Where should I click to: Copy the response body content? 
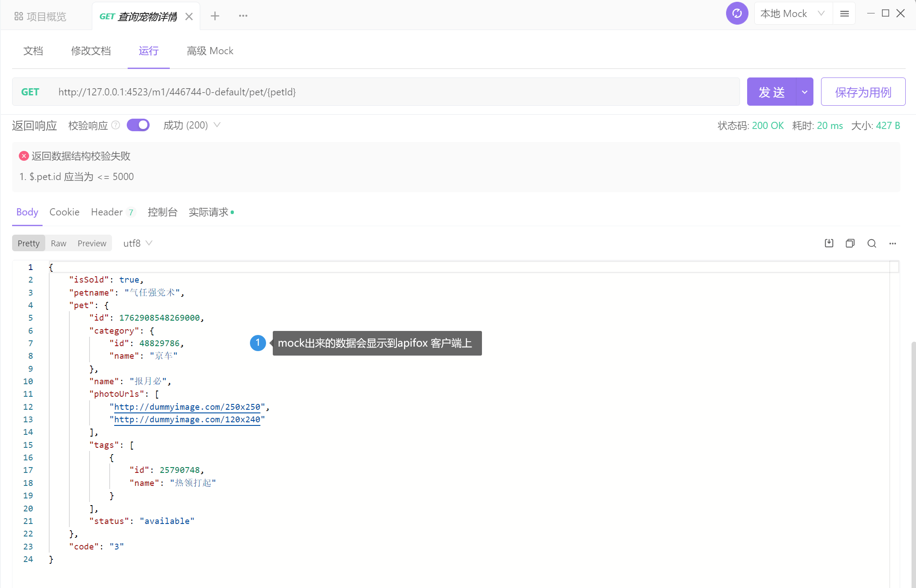pyautogui.click(x=850, y=243)
